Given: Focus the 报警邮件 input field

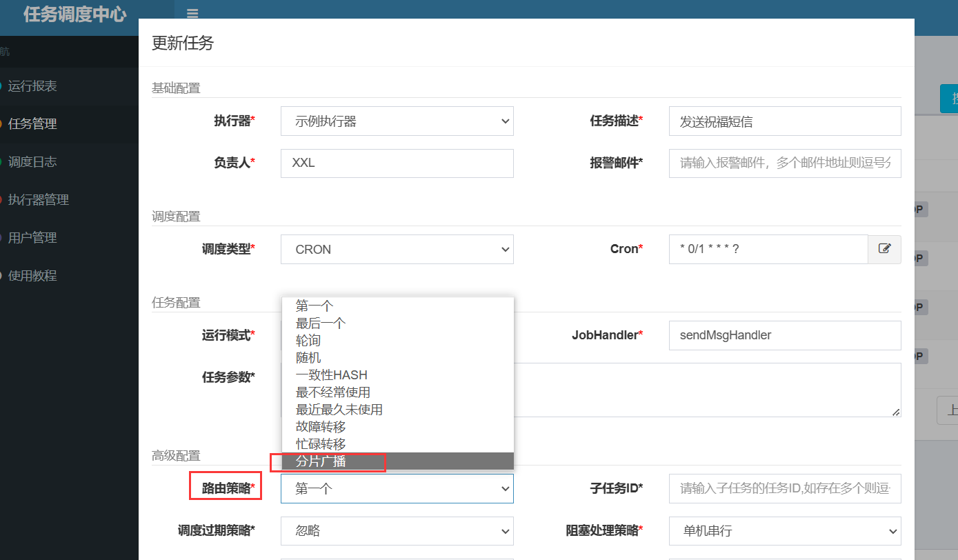Looking at the screenshot, I should pos(785,163).
